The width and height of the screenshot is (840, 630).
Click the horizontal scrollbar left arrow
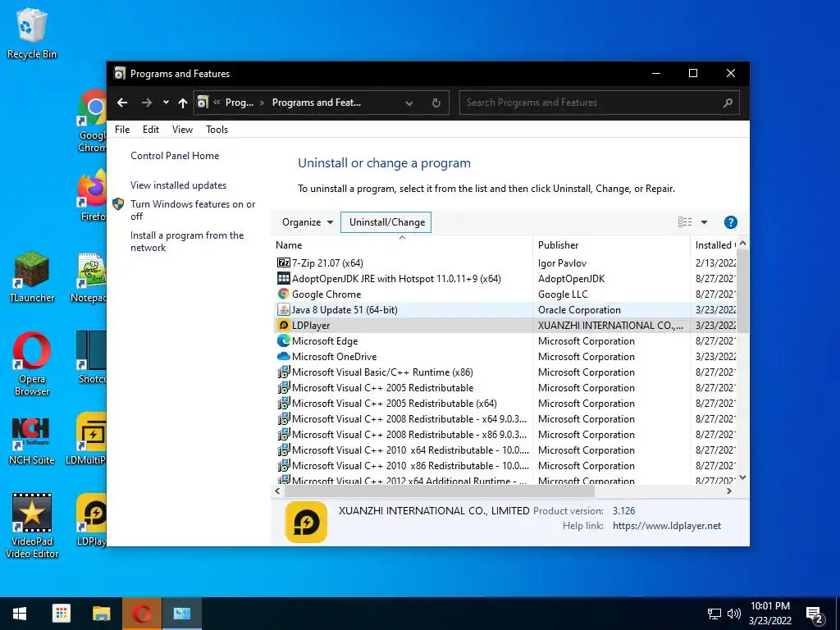click(x=277, y=491)
